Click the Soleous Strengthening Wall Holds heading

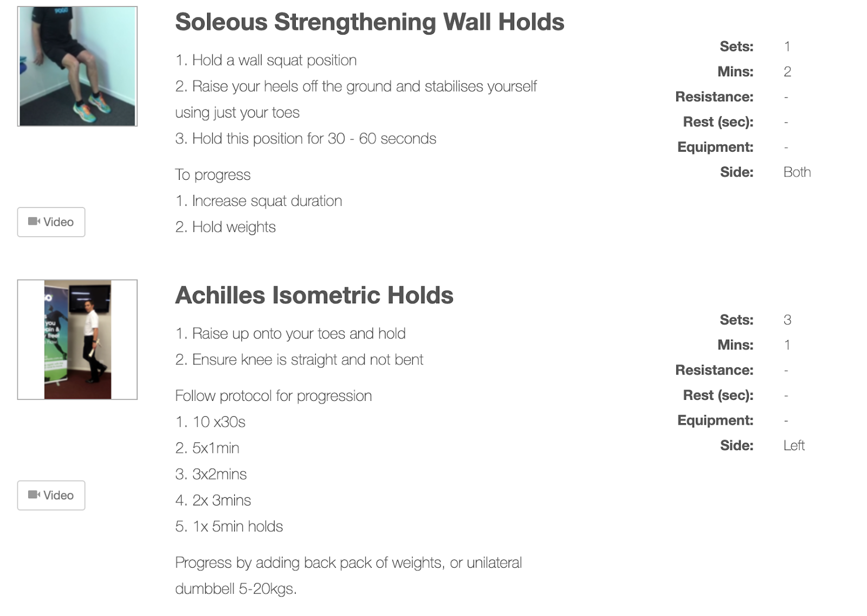click(x=370, y=23)
